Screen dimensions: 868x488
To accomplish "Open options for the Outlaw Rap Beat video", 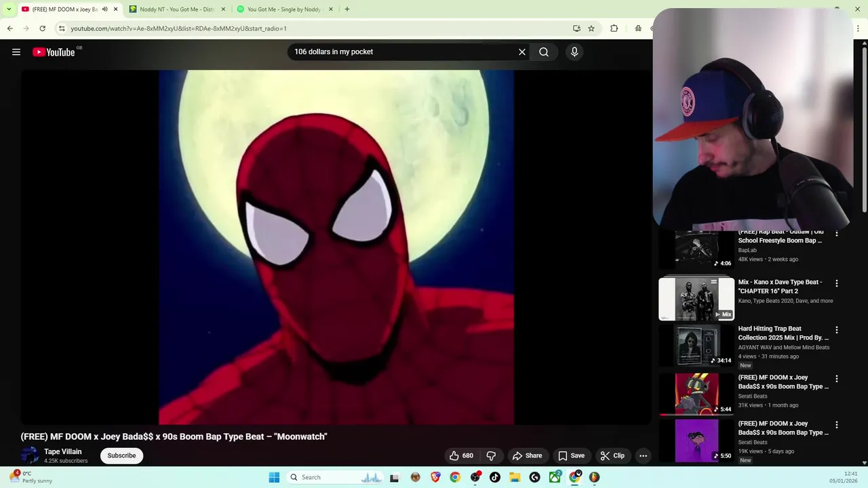I will (837, 233).
